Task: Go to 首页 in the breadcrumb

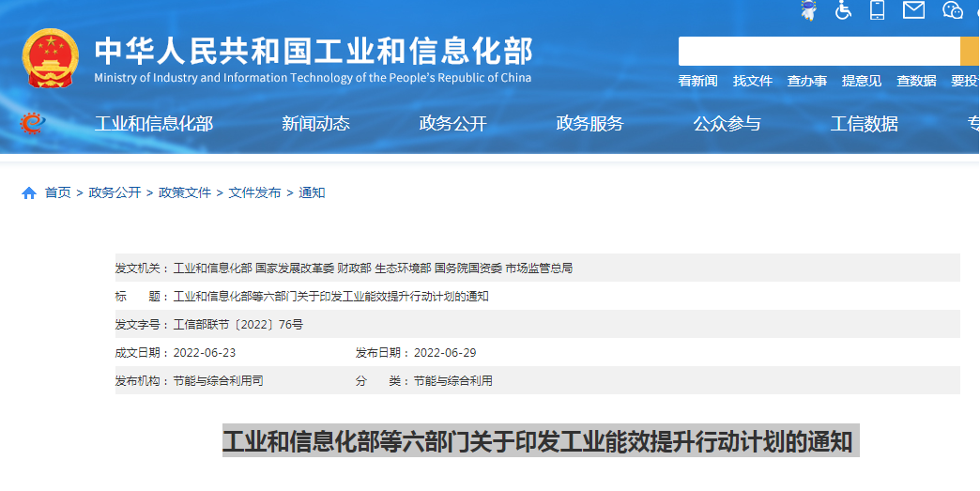Action: point(58,193)
